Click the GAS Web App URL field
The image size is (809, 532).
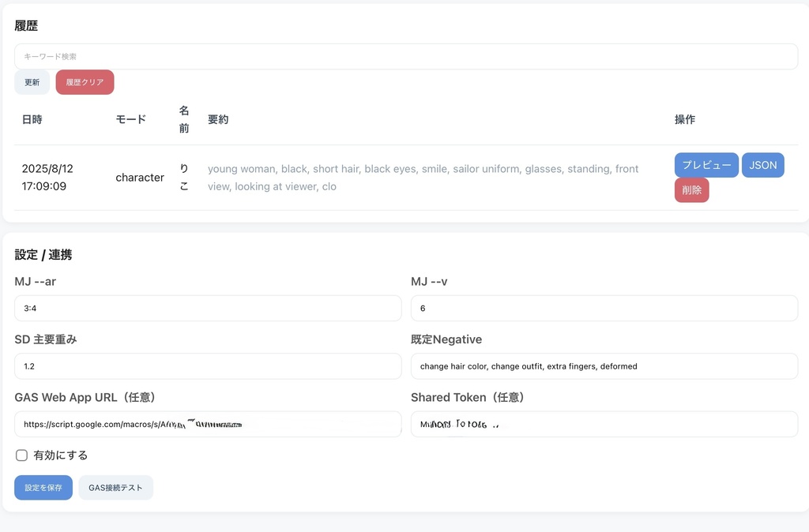pos(208,424)
